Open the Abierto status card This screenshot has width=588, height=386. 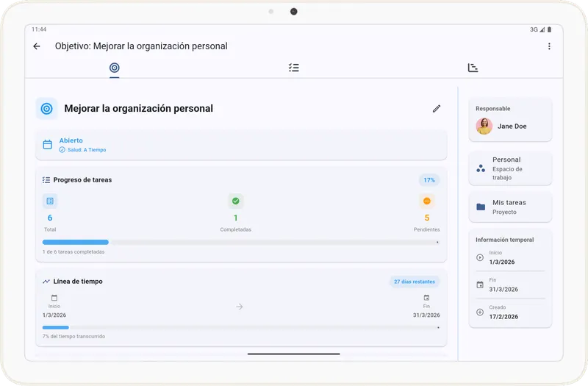241,144
